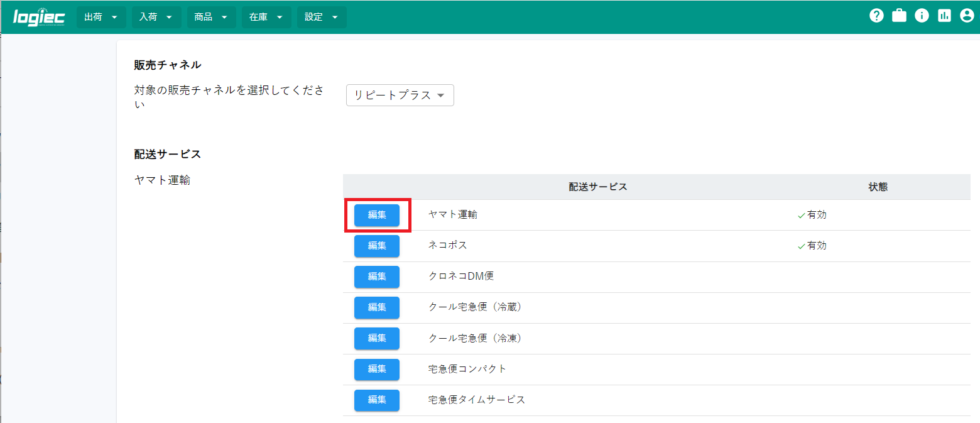Click 編集 for クロネコDM便
The width and height of the screenshot is (980, 423).
point(377,277)
